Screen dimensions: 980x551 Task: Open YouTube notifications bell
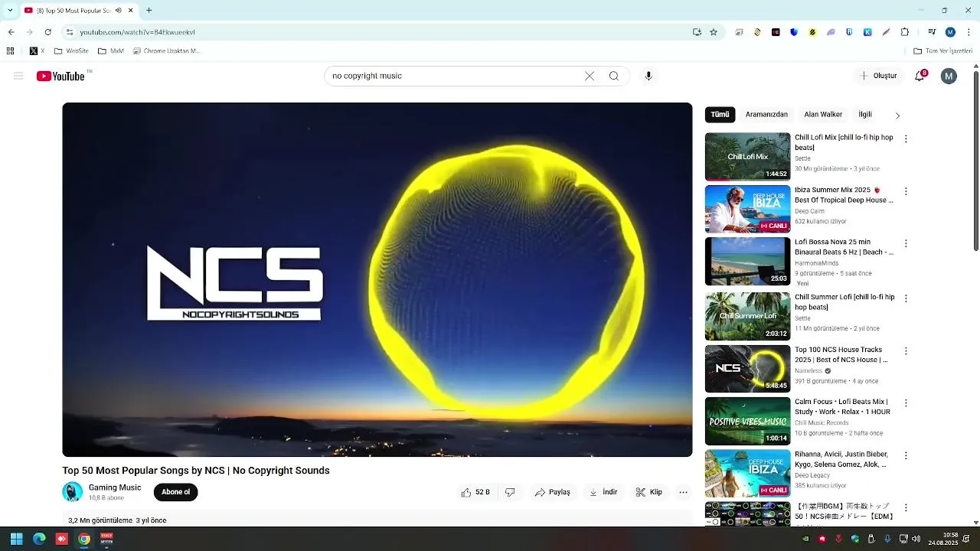(x=920, y=76)
